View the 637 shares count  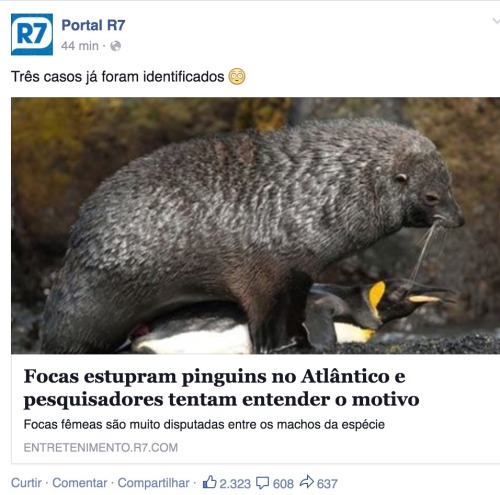[327, 484]
